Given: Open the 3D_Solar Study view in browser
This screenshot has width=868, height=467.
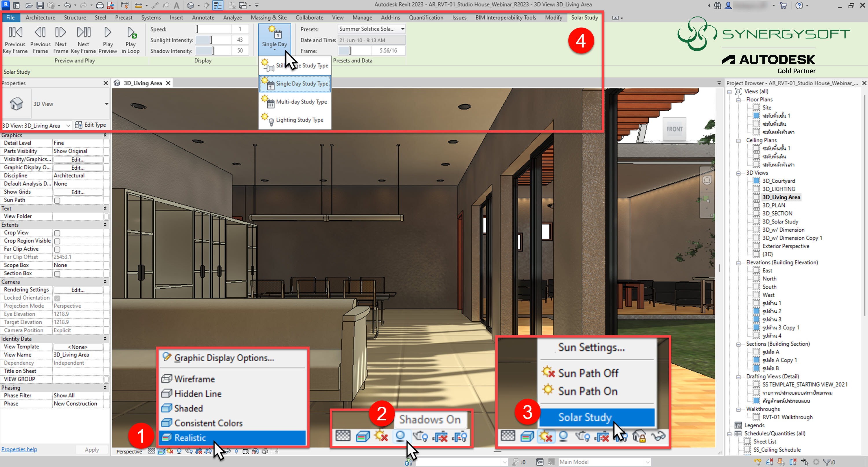Looking at the screenshot, I should point(780,222).
